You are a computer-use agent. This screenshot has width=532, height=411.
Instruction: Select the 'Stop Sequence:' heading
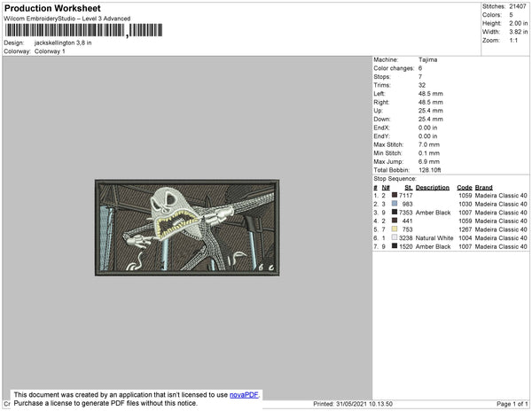tap(395, 179)
